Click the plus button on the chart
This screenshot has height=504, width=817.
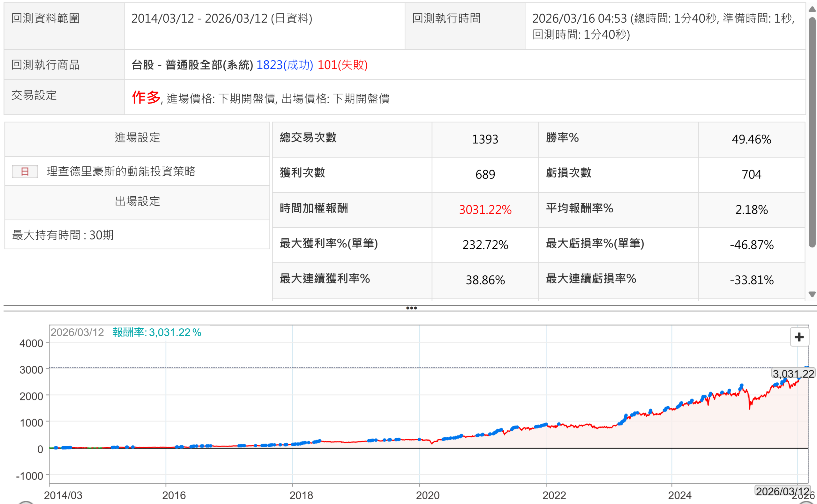click(799, 337)
